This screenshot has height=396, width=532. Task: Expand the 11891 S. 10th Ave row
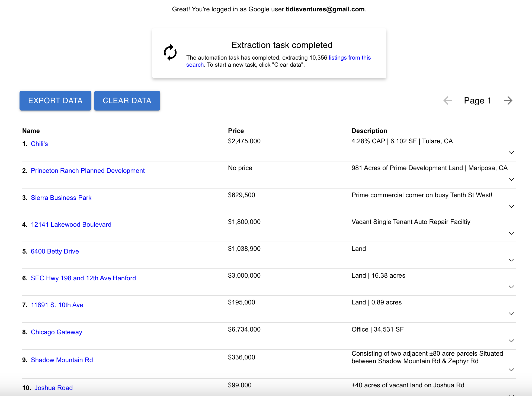[511, 314]
